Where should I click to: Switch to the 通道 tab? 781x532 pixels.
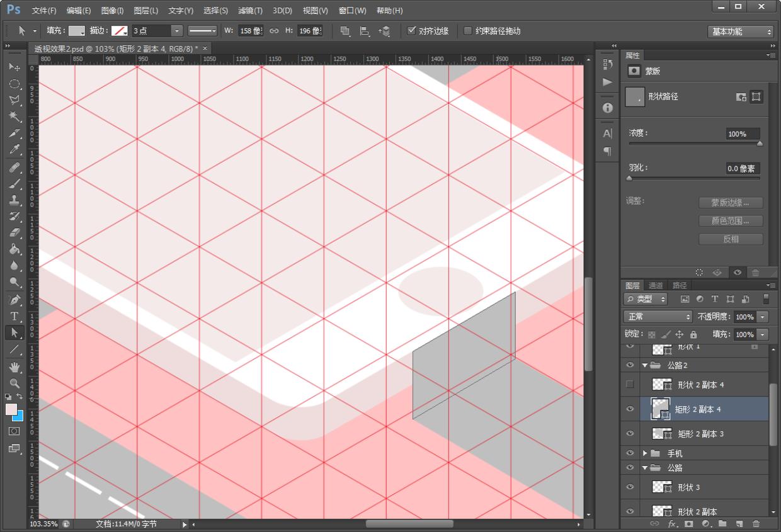[656, 285]
